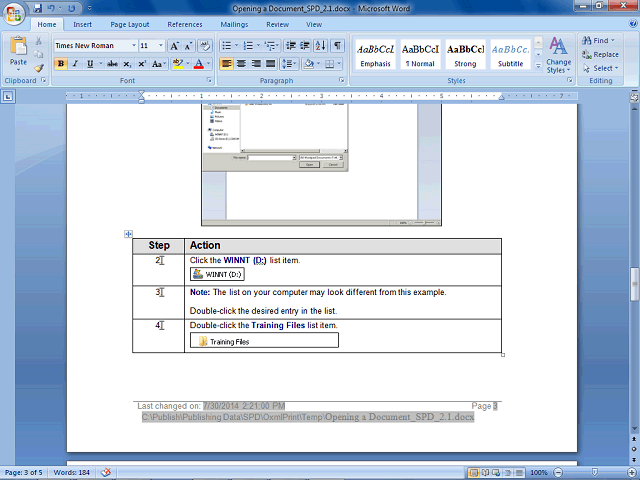640x480 pixels.
Task: Switch to Draft view
Action: (519, 473)
